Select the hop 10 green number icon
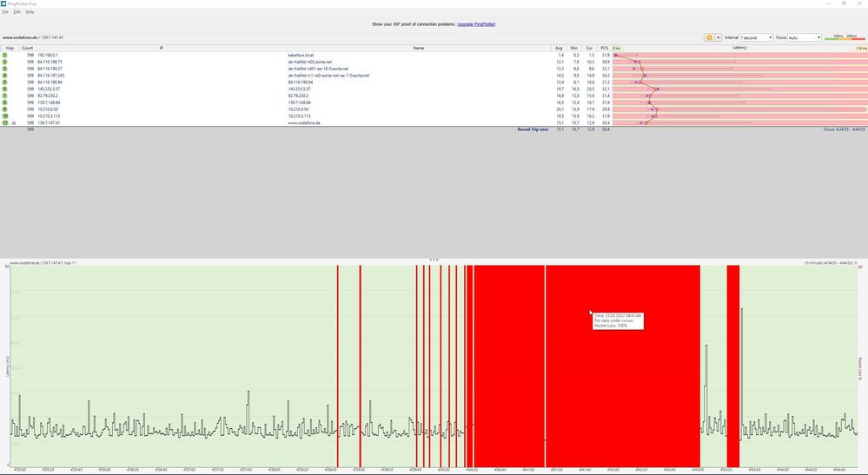 click(x=5, y=116)
